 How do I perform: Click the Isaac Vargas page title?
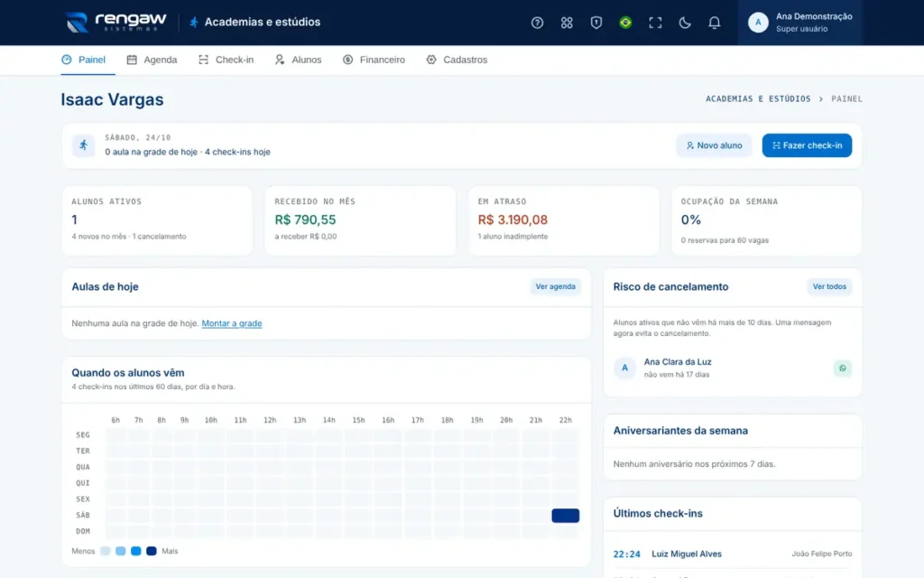point(112,99)
